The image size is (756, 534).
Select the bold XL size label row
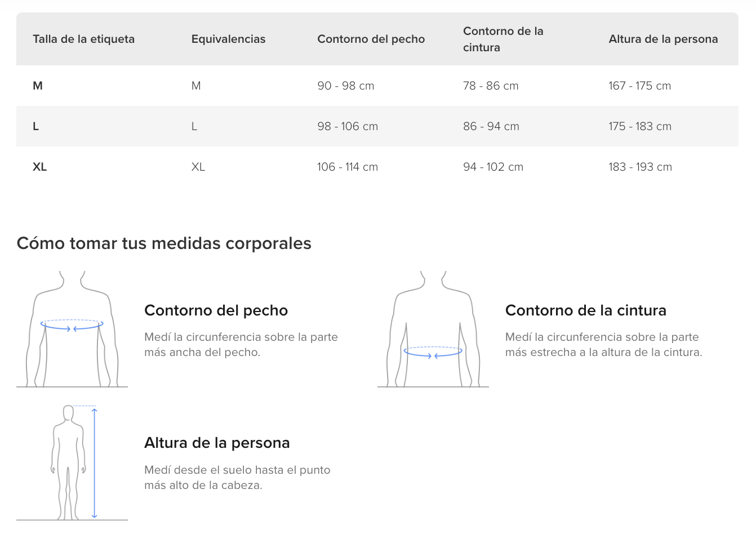[39, 167]
